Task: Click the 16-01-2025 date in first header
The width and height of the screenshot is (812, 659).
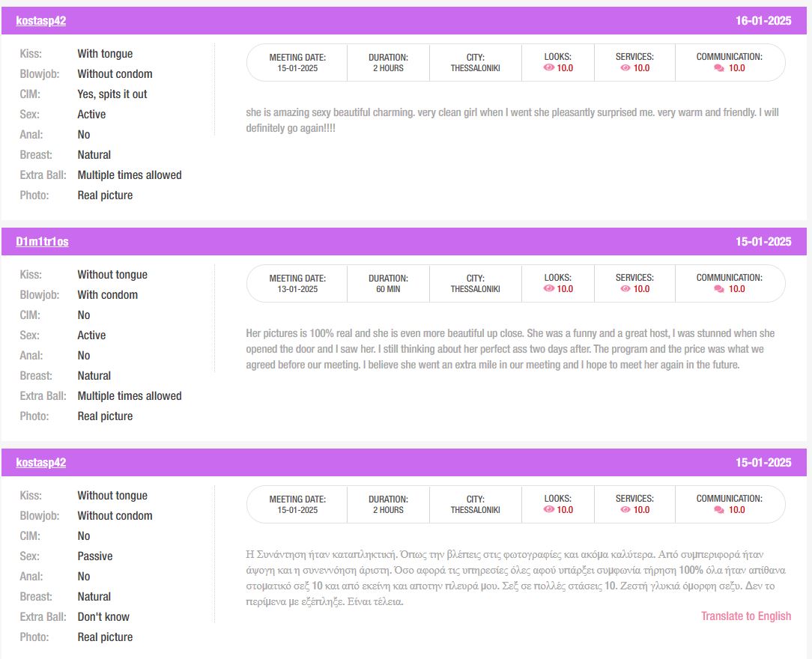Action: pos(763,21)
